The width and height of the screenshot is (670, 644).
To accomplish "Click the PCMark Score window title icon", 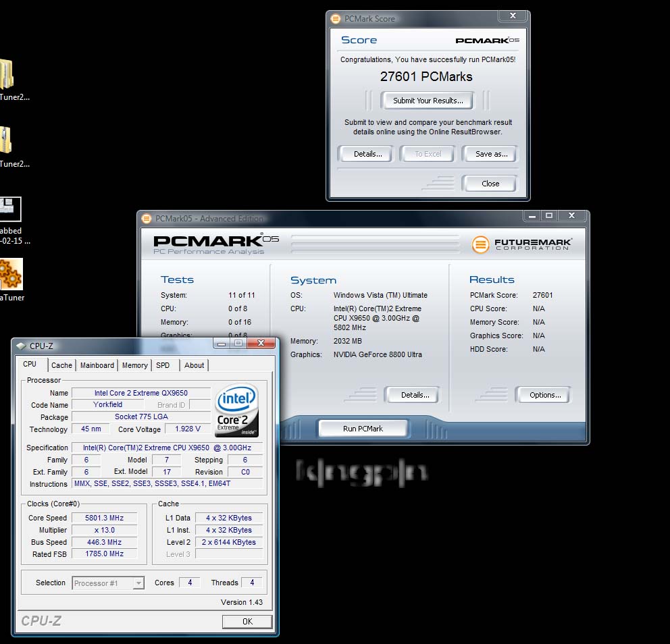I will coord(336,19).
